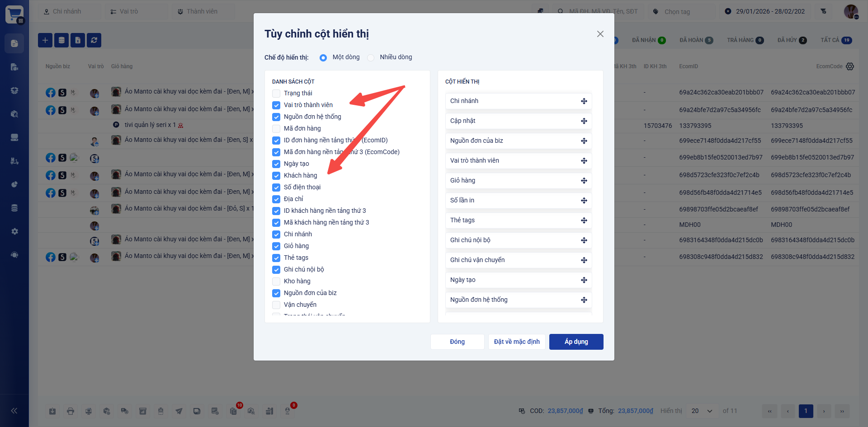Image resolution: width=868 pixels, height=427 pixels.
Task: Tick the Kho hàng checkbox
Action: (276, 282)
